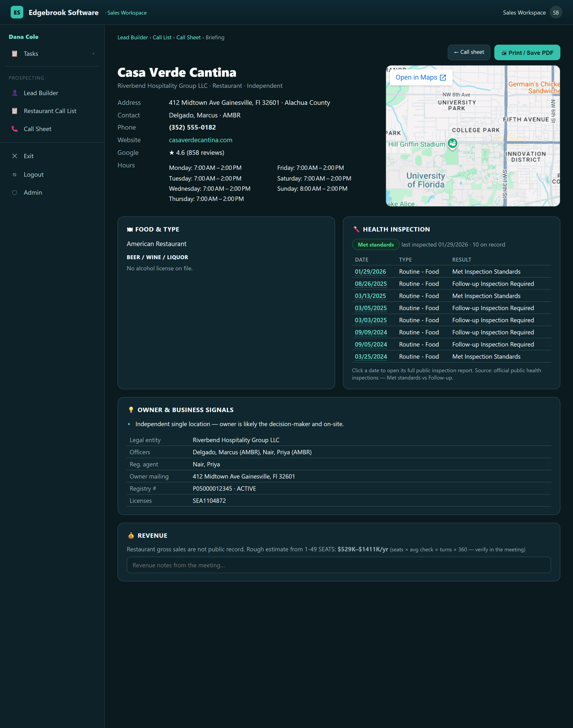Screen dimensions: 573x728
Task: Click Print / Save PDF button
Action: (x=527, y=53)
